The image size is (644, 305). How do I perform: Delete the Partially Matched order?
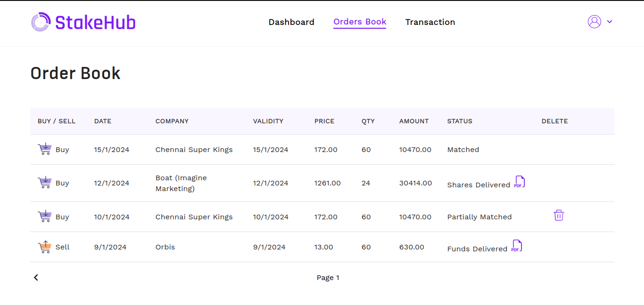[559, 216]
